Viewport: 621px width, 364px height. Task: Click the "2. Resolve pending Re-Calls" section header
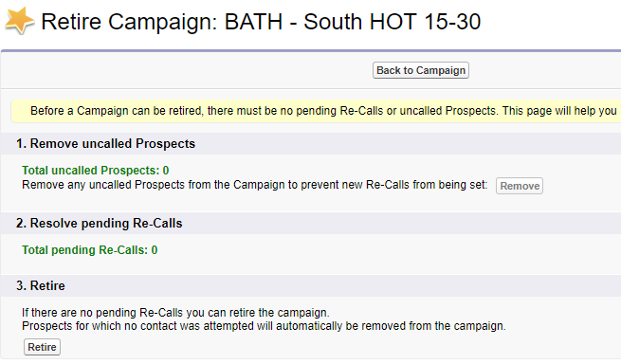click(99, 224)
